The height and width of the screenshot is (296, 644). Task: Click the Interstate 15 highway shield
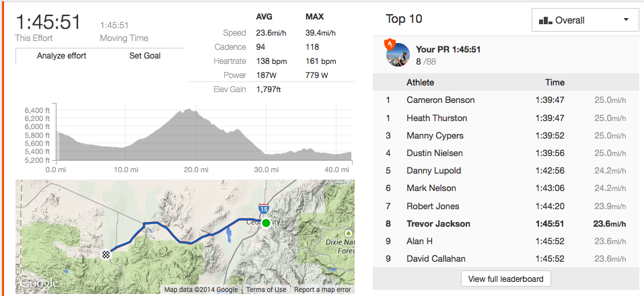[264, 209]
